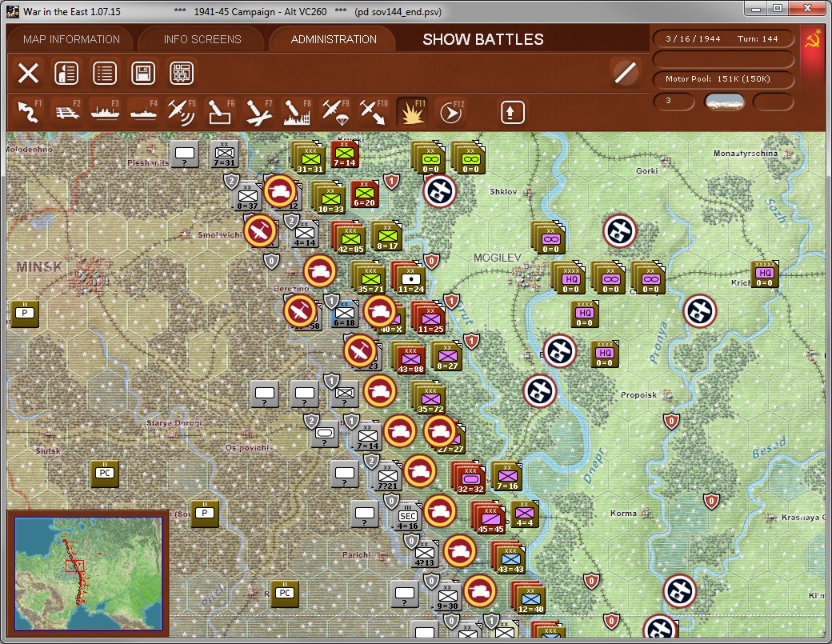Toggle the F11 show battles icon
The image size is (832, 644).
[412, 112]
